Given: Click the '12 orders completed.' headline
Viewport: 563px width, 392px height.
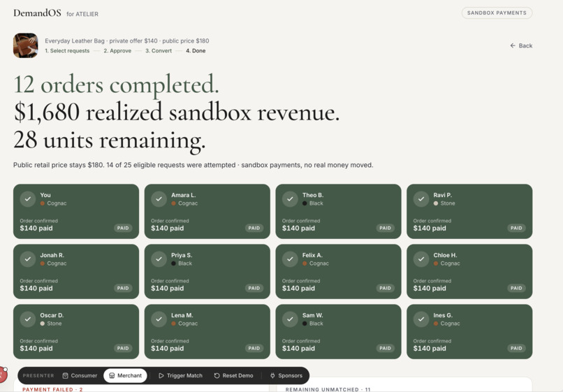Looking at the screenshot, I should pyautogui.click(x=116, y=85).
